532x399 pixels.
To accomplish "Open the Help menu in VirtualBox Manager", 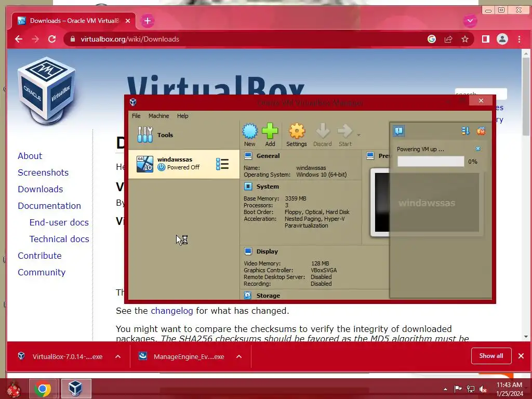I will tap(182, 116).
